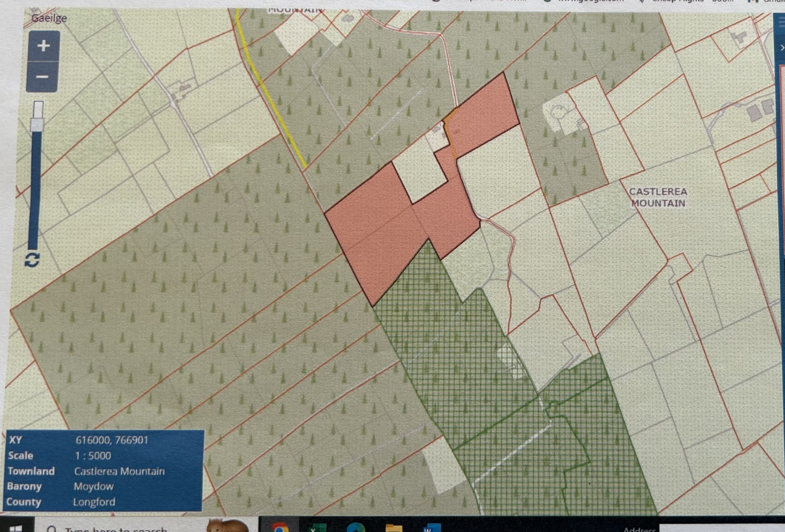Launch Microsoft Edge from the taskbar
Screen dimensions: 785x532
(356, 528)
